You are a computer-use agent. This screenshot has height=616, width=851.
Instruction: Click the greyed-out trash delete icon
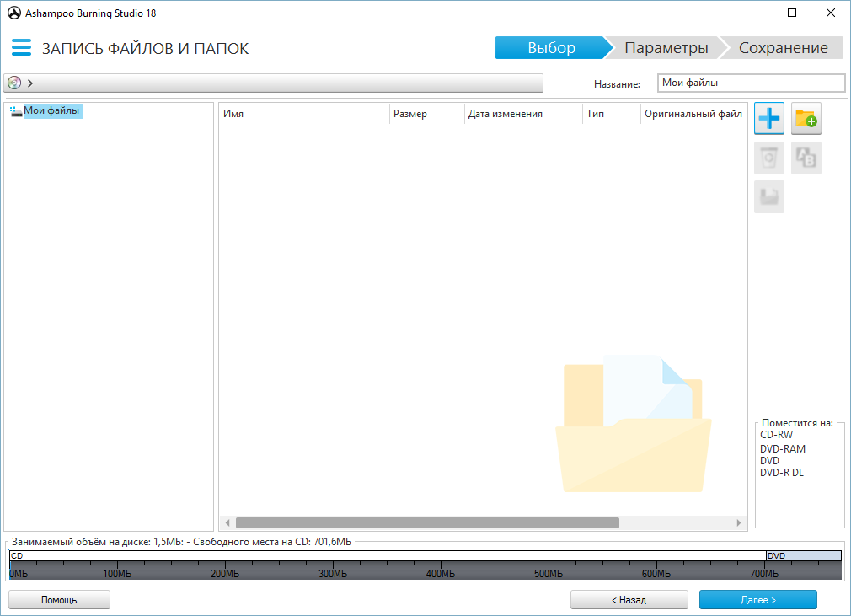tap(768, 158)
